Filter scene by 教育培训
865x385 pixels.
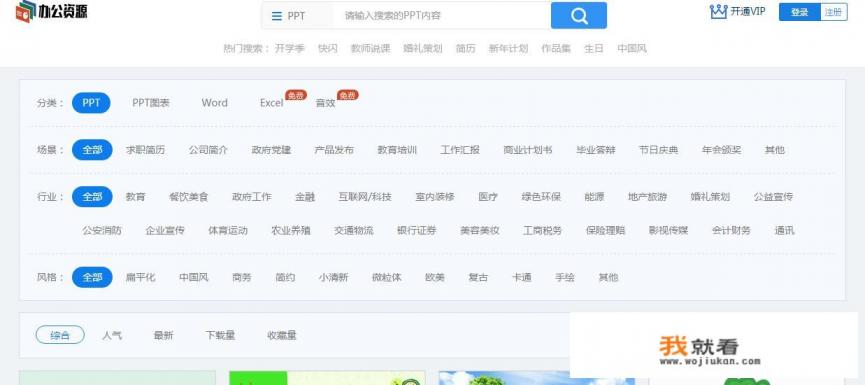pos(397,149)
